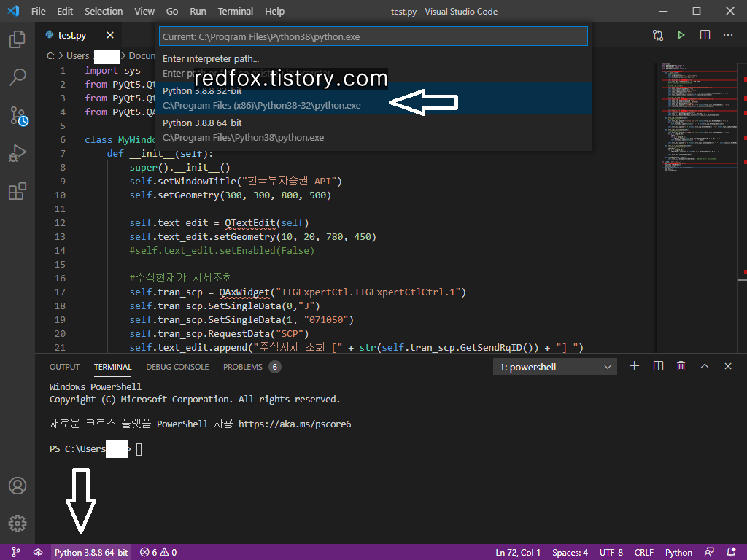
Task: Close the test.py editor tab
Action: point(110,35)
